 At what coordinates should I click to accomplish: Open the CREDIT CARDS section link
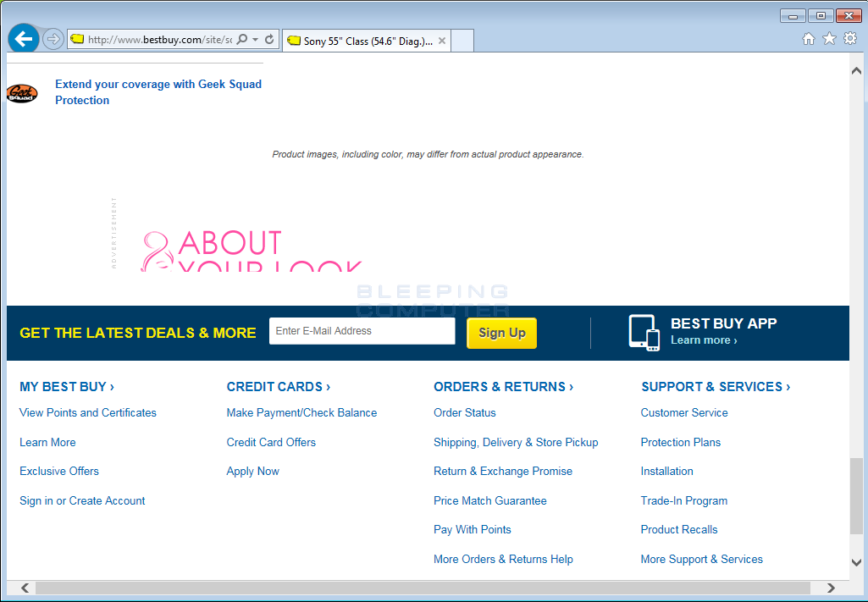coord(279,387)
